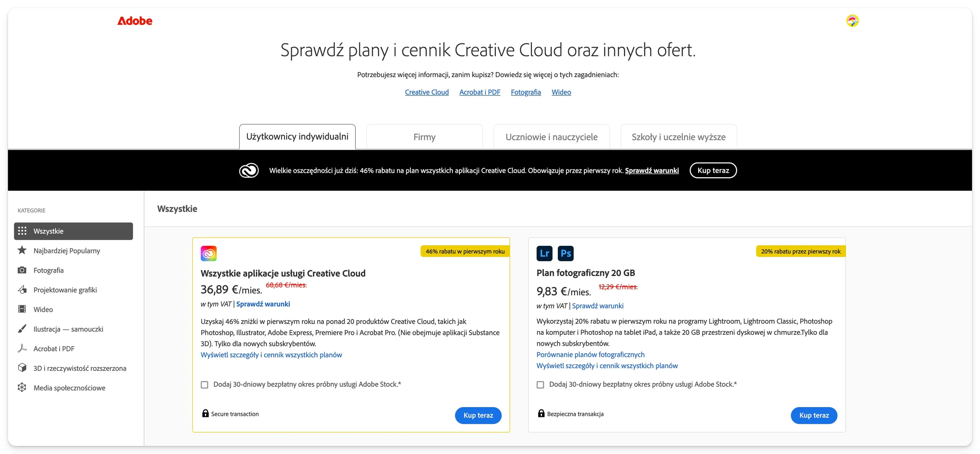Click the Photoshop Ps icon

[566, 253]
